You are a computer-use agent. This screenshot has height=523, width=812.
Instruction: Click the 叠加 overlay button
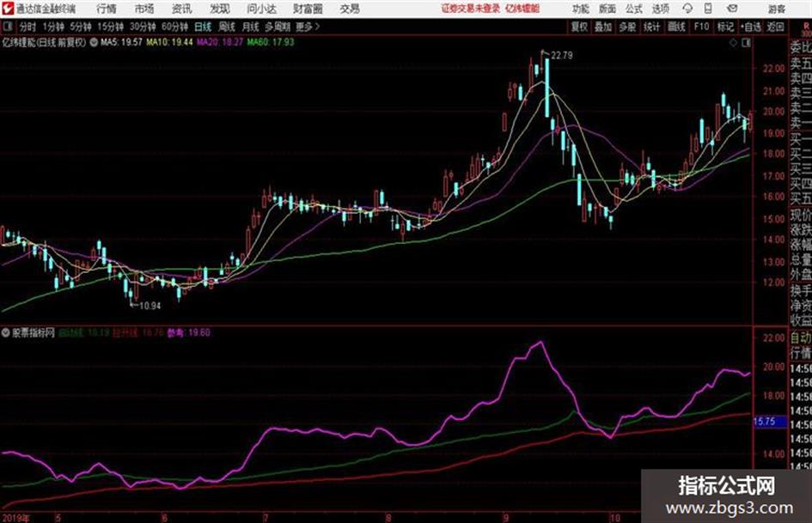coord(603,27)
